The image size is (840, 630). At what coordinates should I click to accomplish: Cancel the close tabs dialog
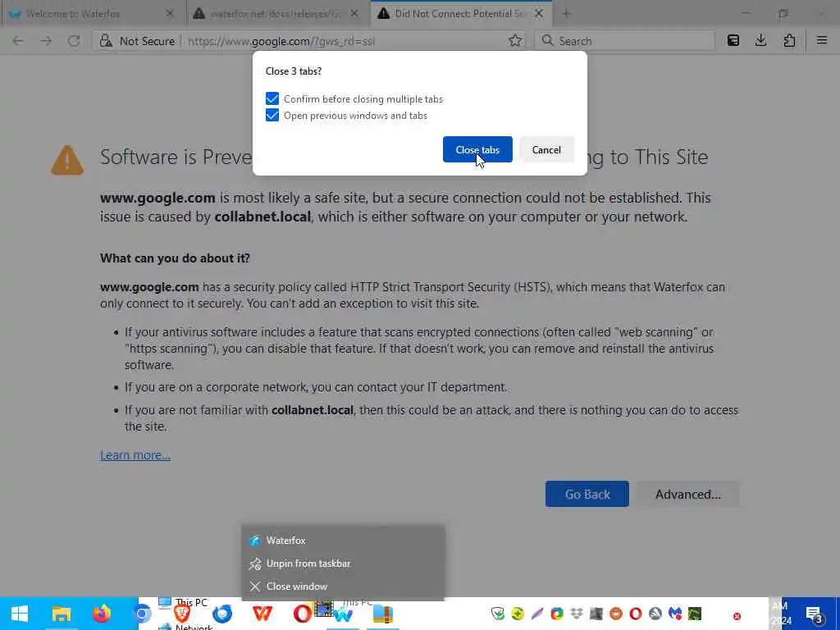546,149
